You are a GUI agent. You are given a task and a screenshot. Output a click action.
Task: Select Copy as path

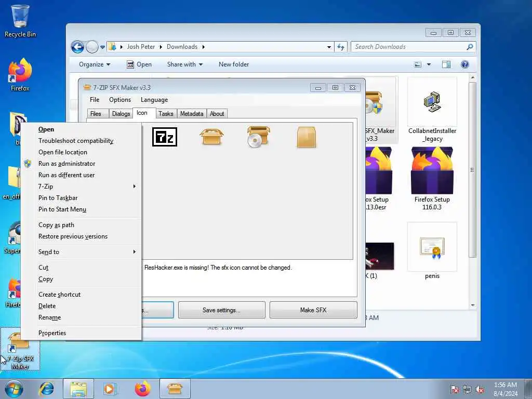pyautogui.click(x=81, y=225)
